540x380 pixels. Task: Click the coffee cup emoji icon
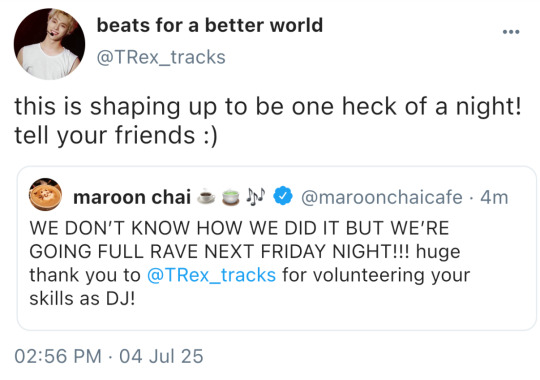(x=206, y=196)
